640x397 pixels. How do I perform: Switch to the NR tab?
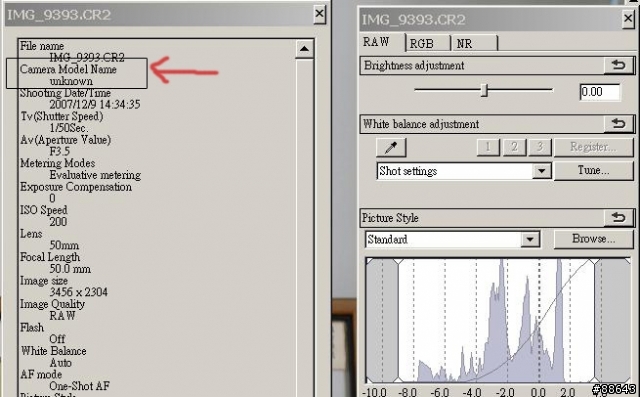474,43
